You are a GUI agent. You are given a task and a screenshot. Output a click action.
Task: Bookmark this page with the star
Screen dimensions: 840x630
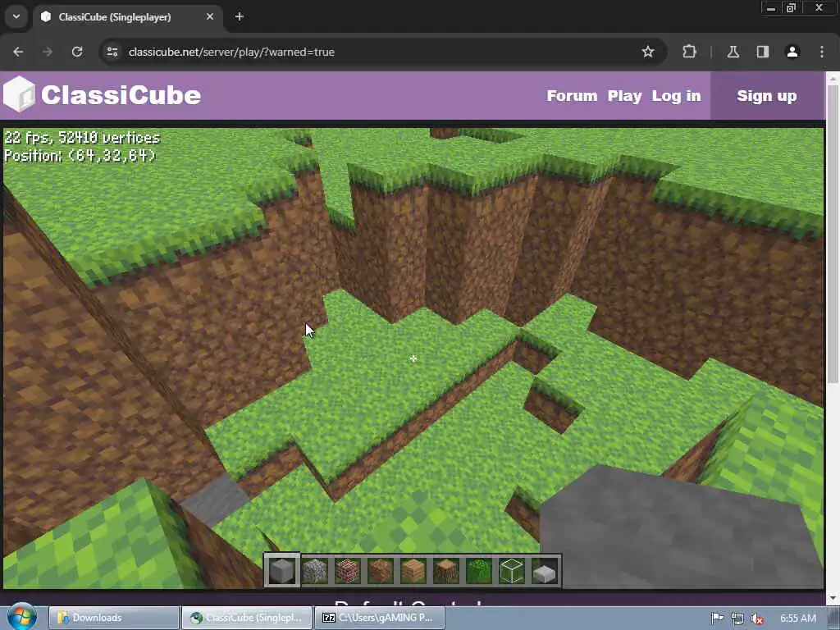648,52
